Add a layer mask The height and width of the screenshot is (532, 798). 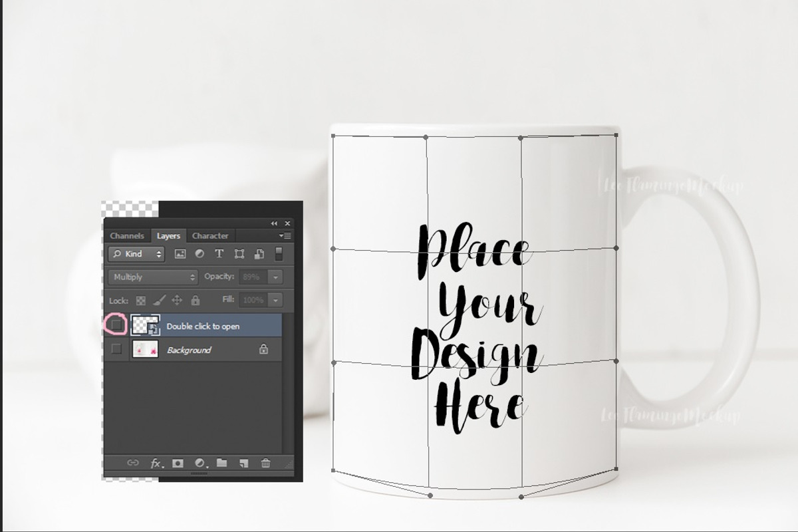coord(178,463)
